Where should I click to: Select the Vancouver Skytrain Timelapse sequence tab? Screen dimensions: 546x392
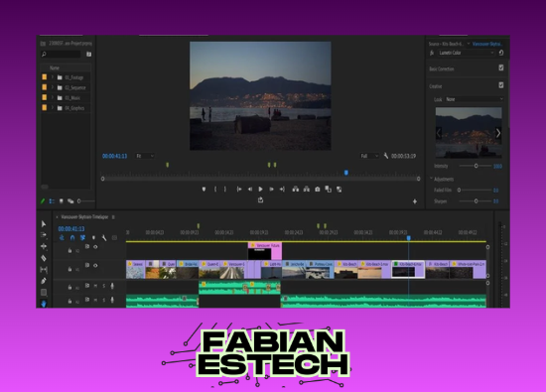[84, 217]
